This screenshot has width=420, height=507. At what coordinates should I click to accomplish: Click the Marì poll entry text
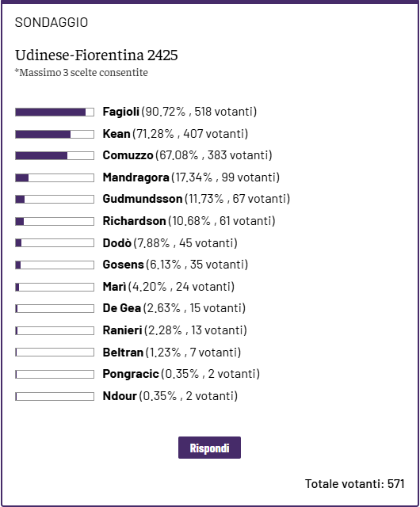169,287
